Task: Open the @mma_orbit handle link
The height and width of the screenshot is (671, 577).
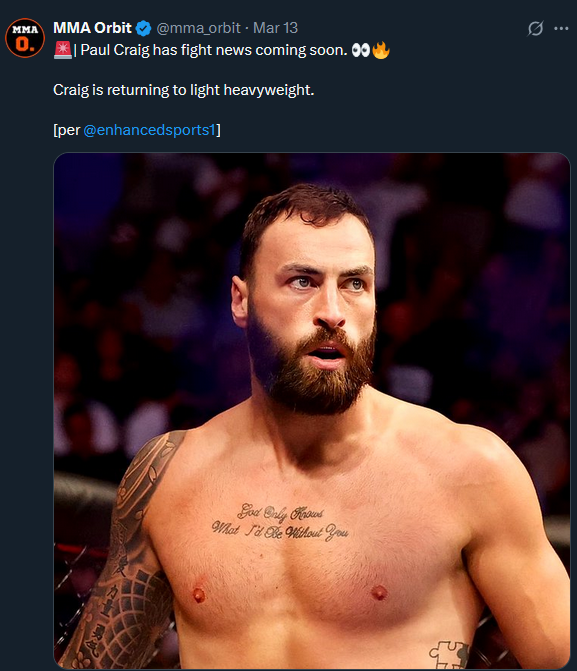Action: pyautogui.click(x=198, y=28)
